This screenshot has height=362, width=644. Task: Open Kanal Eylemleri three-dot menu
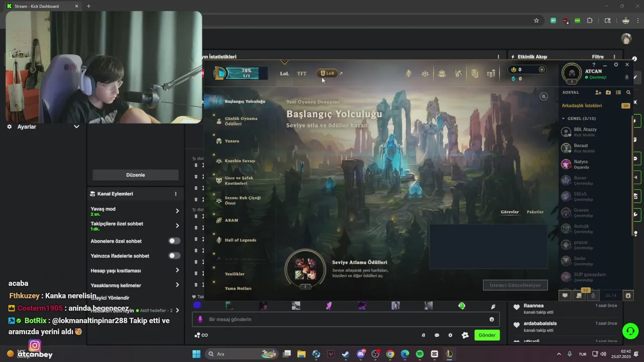tap(176, 194)
